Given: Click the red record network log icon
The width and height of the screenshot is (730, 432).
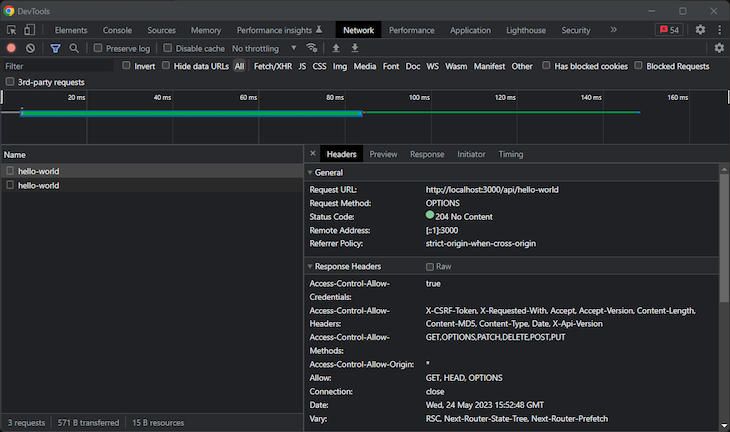Looking at the screenshot, I should coord(11,48).
